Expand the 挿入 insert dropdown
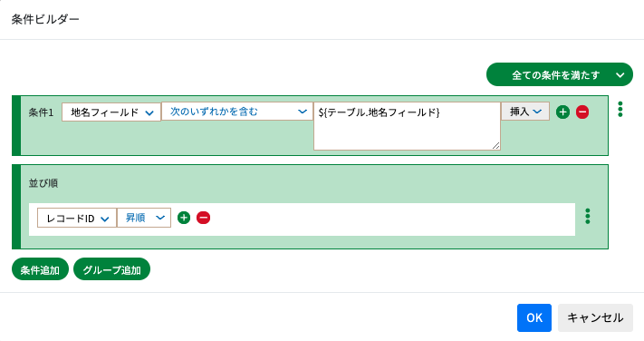Viewport: 644px width, 341px height. tap(525, 111)
